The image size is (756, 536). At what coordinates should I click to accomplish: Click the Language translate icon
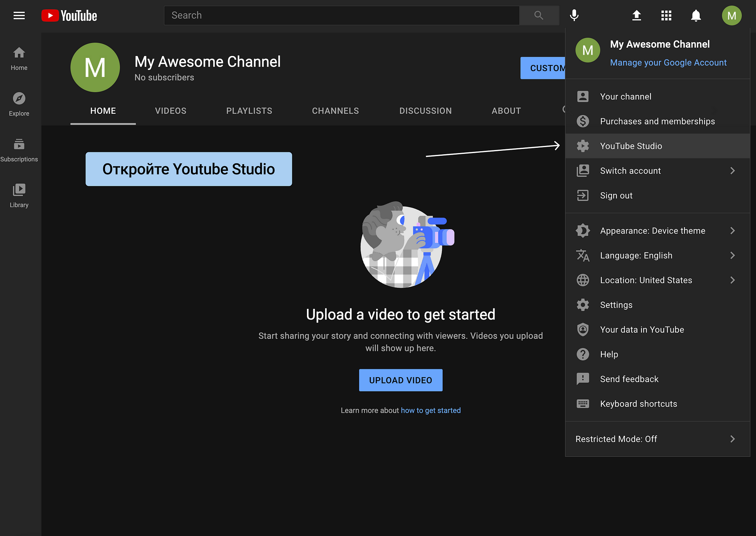click(583, 256)
